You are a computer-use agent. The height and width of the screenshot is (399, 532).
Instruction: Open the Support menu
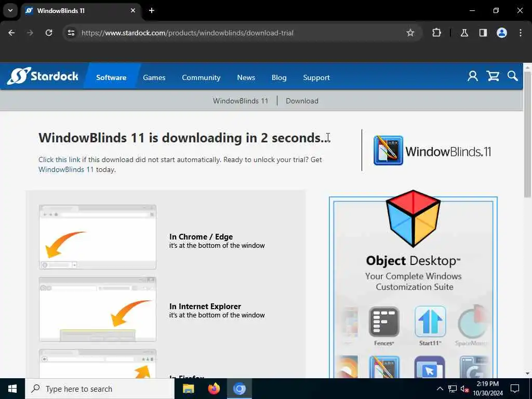(316, 77)
